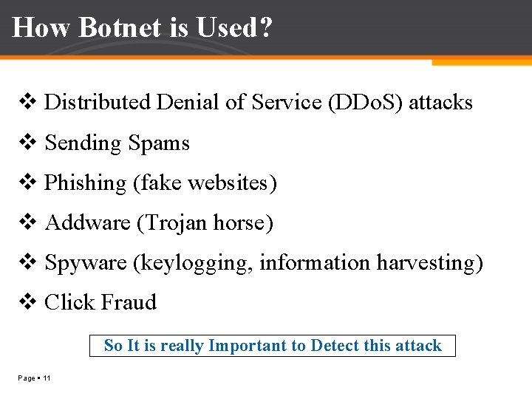Screen dimensions: 532x399
Task: Select the bullet icon beside Spyware
Action: (x=28, y=262)
